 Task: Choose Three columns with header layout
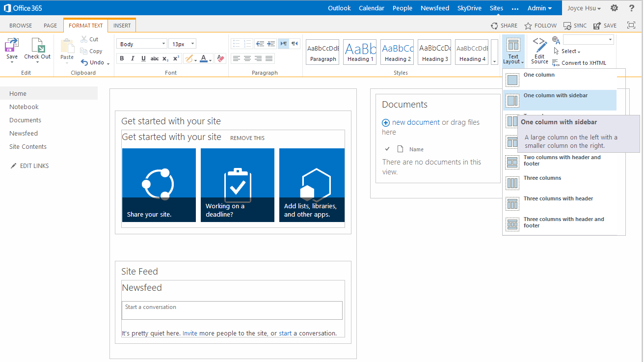[x=560, y=203]
